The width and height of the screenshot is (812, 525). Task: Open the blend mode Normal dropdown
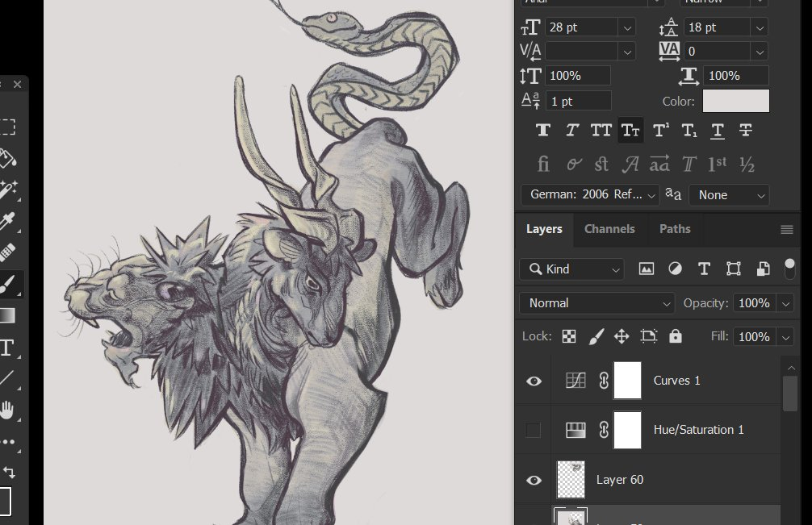click(598, 303)
